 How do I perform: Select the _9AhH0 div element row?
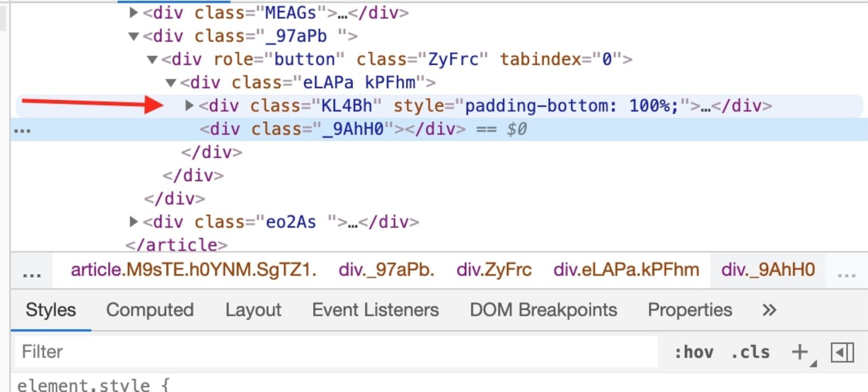[439, 129]
